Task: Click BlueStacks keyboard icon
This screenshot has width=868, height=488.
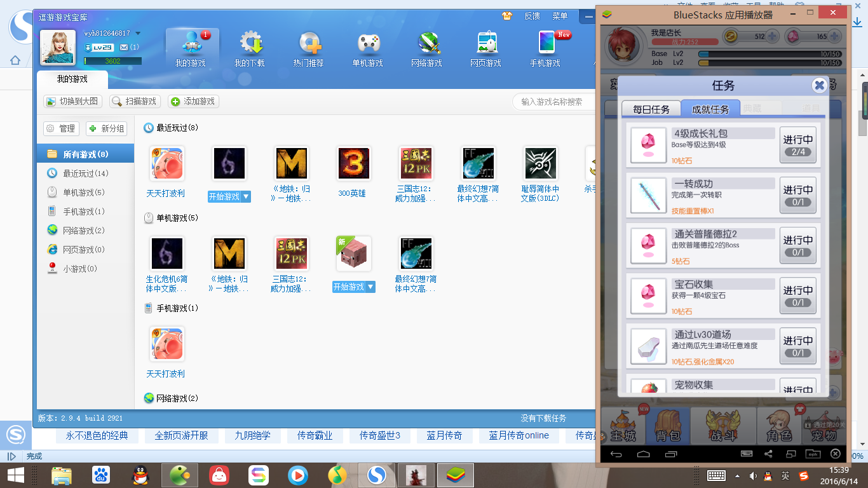Action: coord(747,454)
